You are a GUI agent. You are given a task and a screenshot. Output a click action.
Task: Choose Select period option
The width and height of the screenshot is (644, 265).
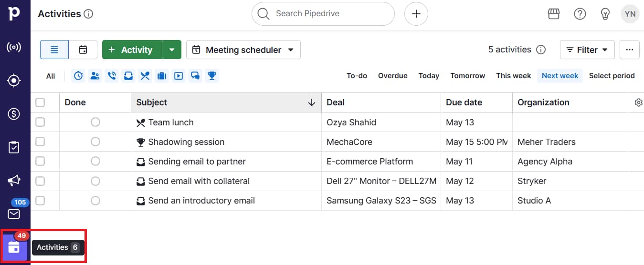pos(612,75)
